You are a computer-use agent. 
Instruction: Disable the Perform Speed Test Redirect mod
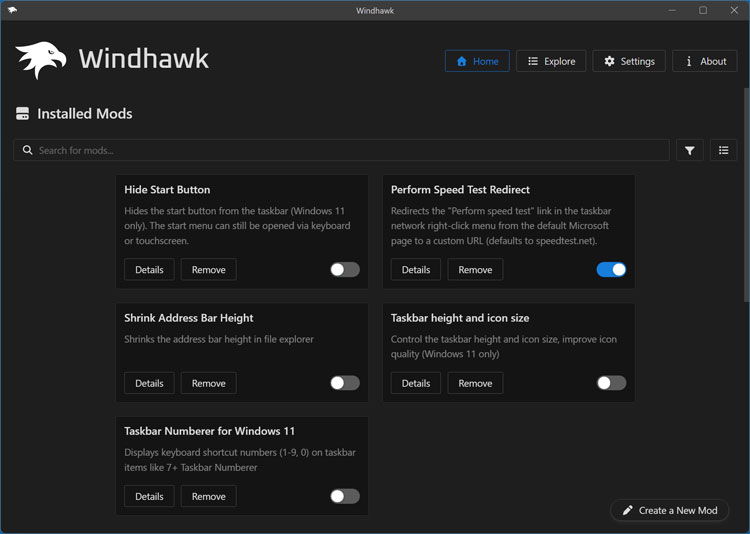pos(611,269)
